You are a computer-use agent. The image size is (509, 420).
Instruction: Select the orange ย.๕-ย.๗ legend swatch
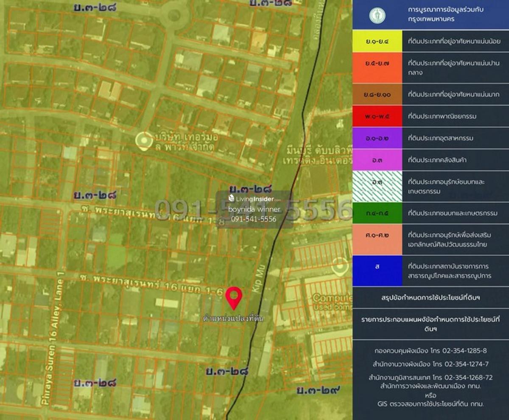pos(377,68)
